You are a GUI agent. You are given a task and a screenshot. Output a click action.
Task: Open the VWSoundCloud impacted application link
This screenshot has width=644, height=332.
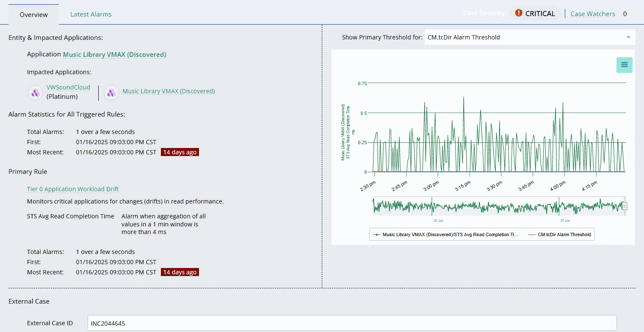click(x=68, y=87)
